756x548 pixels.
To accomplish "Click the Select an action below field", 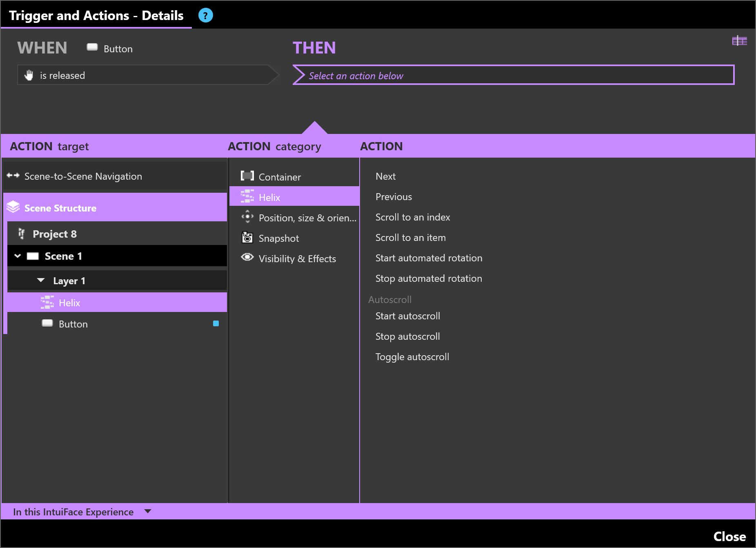I will tap(513, 76).
